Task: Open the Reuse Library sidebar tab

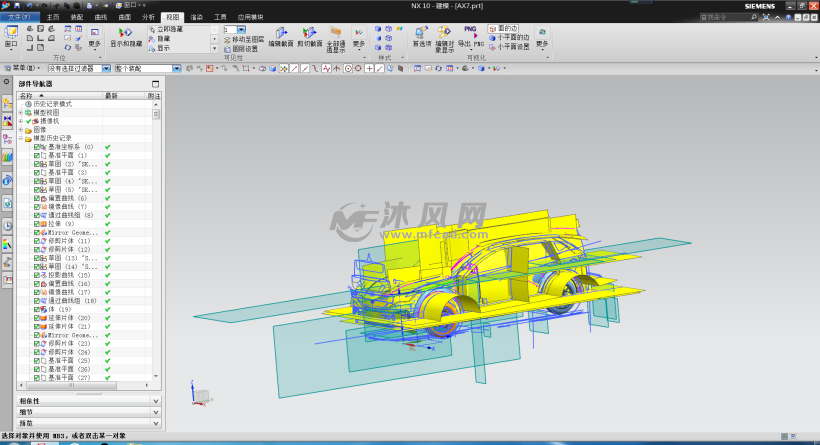Action: 7,157
